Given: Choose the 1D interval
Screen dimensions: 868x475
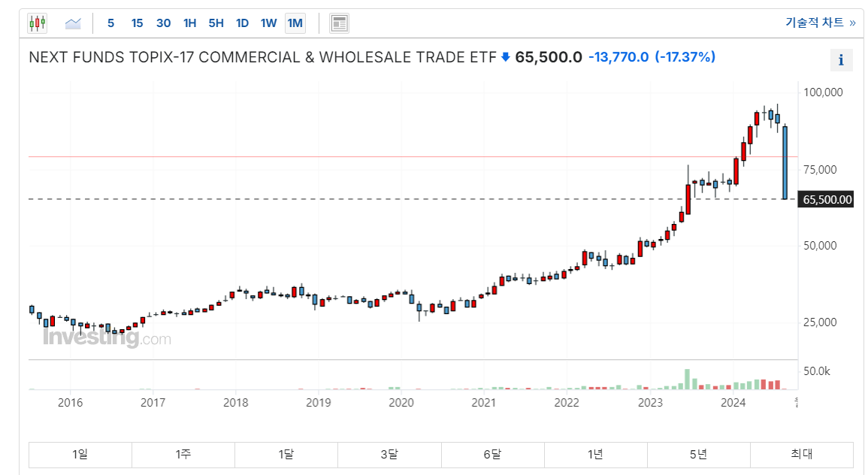Looking at the screenshot, I should (x=242, y=23).
